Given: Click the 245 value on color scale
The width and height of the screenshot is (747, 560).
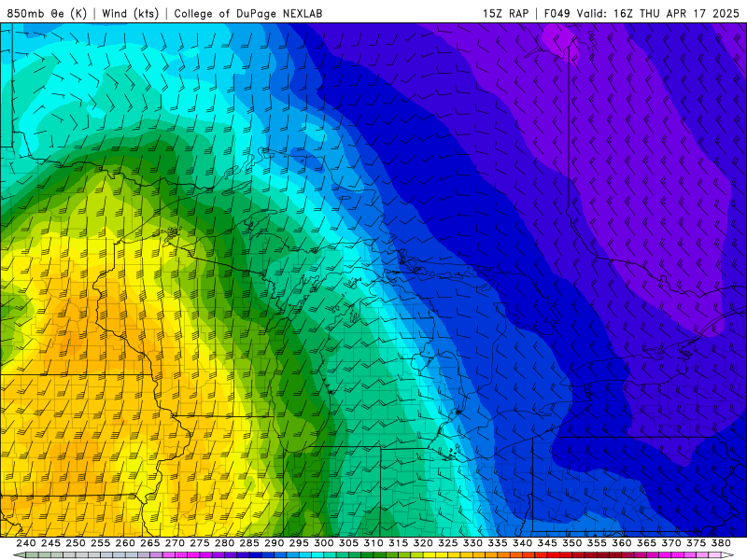Looking at the screenshot, I should point(50,543).
